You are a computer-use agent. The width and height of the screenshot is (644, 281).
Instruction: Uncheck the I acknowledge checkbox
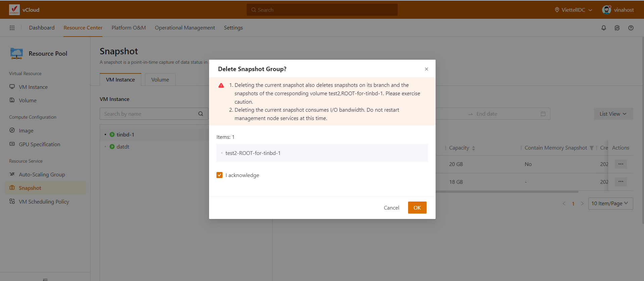[x=219, y=175]
